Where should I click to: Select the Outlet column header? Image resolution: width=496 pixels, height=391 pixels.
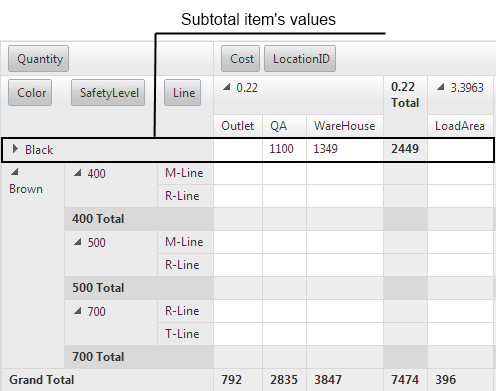pyautogui.click(x=238, y=126)
